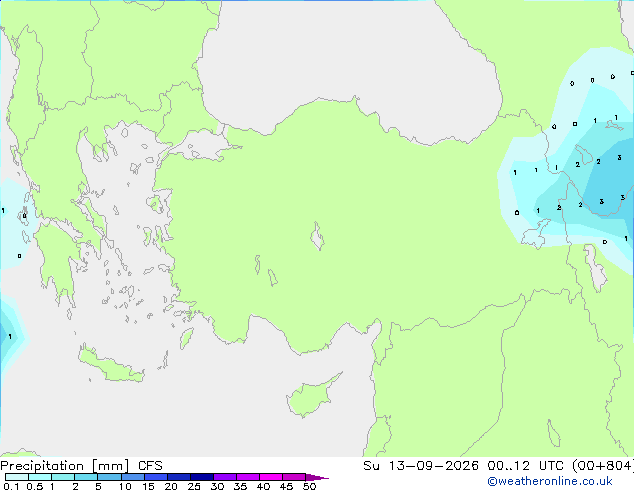Click the 1–2 mm legend swatch

[x=63, y=477]
